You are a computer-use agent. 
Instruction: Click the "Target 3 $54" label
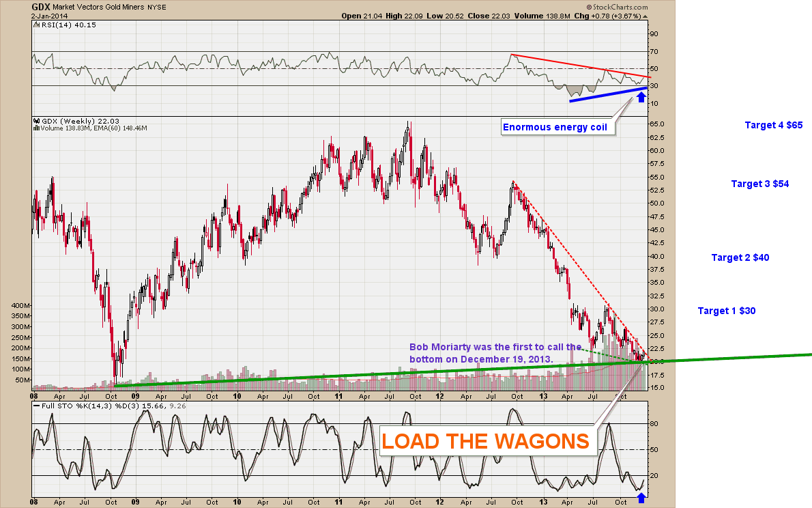(760, 184)
